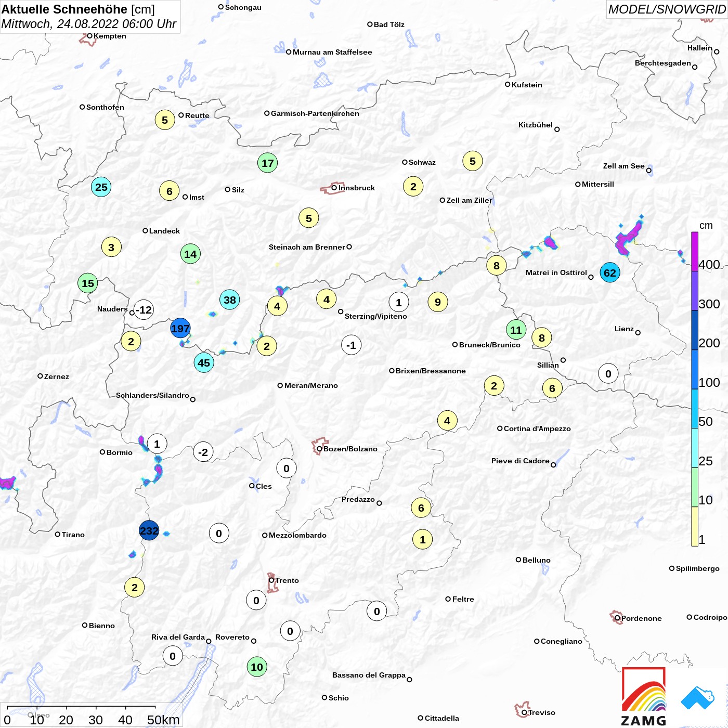Click the Kitzbühel town label
This screenshot has height=728, width=728.
pos(536,125)
